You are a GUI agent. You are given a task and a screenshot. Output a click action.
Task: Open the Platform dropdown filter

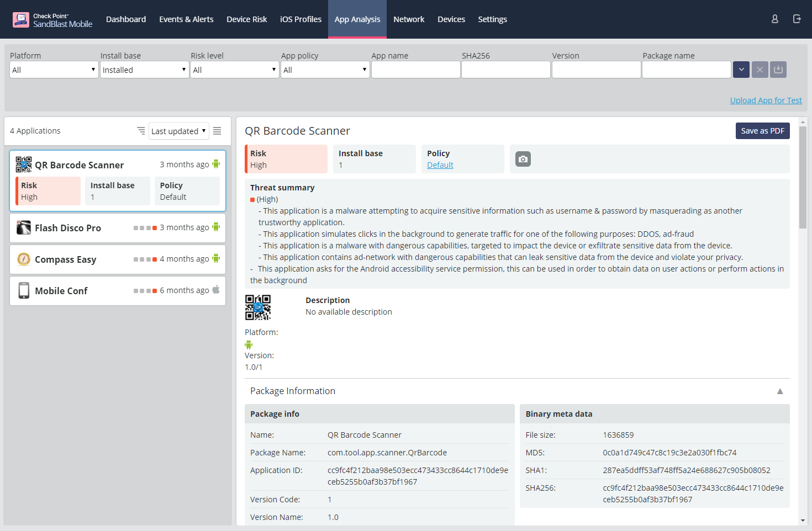[54, 70]
